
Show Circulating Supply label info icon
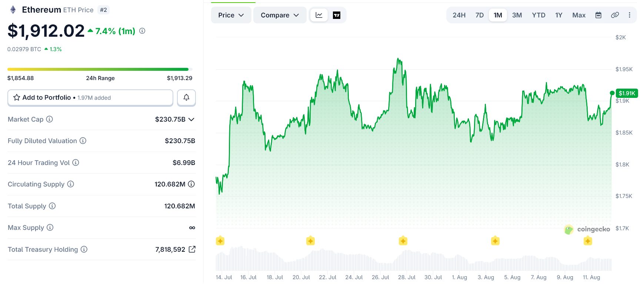[71, 184]
